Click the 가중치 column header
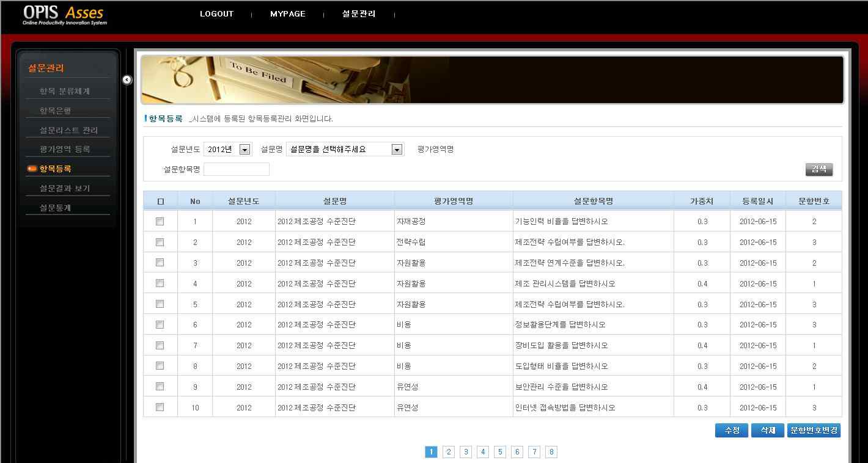 702,201
